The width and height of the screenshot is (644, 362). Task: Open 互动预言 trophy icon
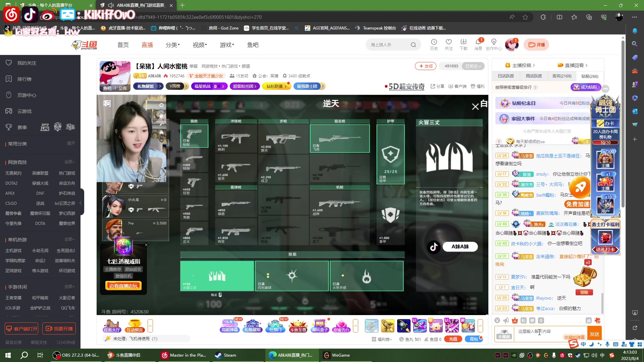coord(135,325)
